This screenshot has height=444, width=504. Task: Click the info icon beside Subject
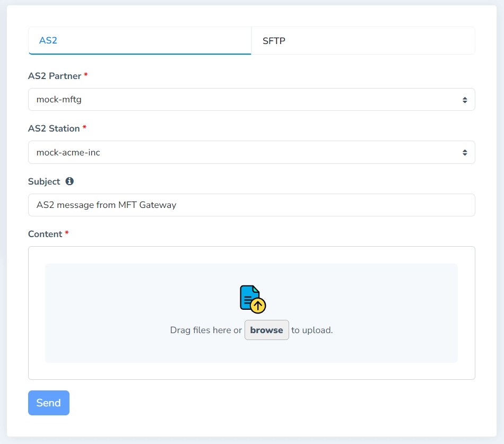(x=71, y=181)
